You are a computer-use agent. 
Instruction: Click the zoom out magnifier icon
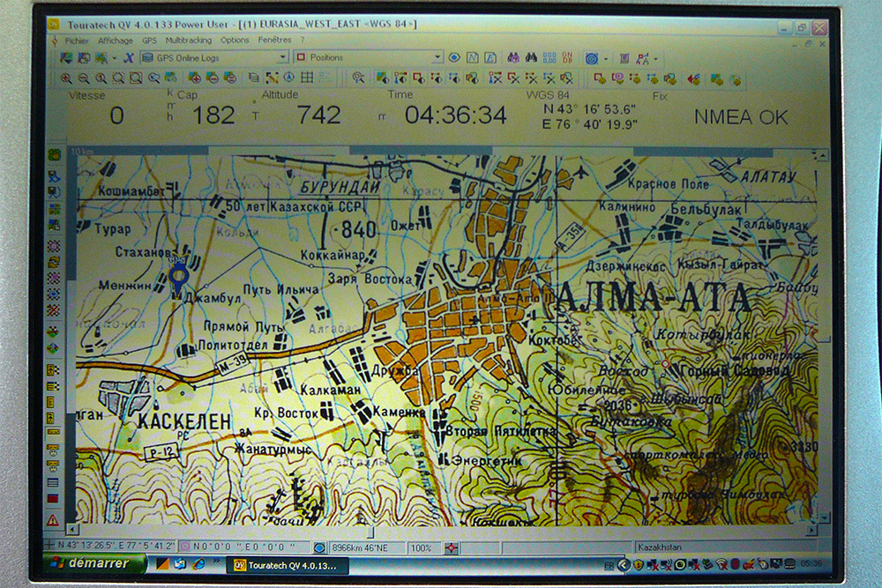(84, 78)
